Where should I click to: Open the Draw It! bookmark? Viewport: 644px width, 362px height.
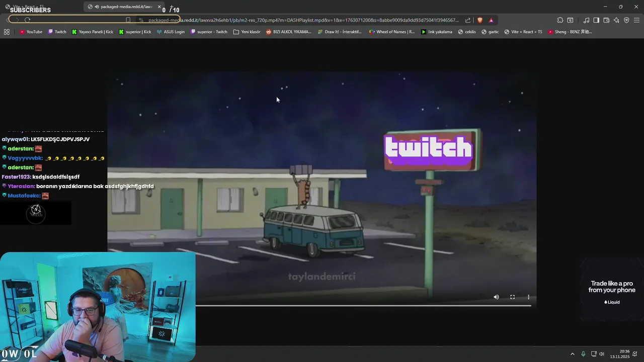click(x=340, y=32)
